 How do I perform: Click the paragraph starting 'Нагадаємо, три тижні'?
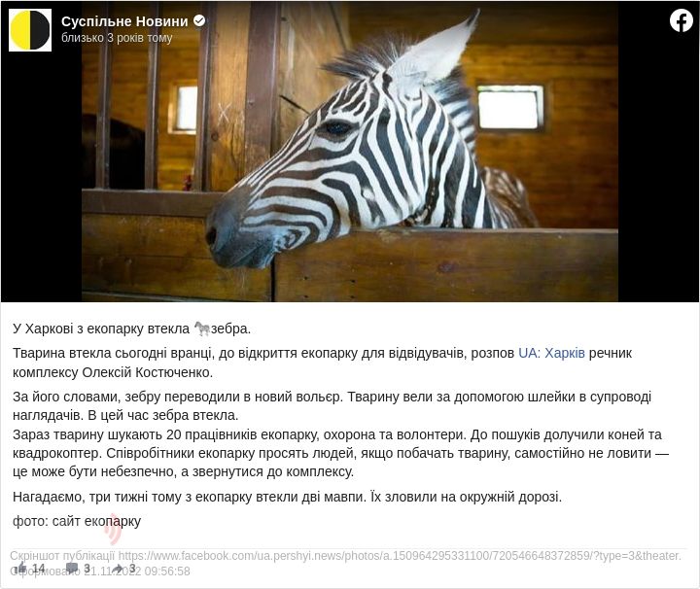pyautogui.click(x=287, y=497)
